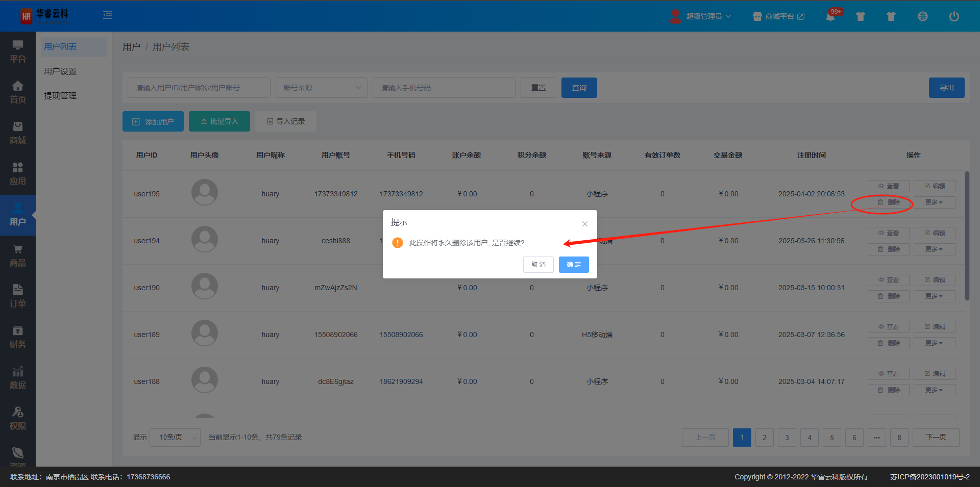Go to page 2 in pagination
Image resolution: width=980 pixels, height=487 pixels.
pos(764,438)
